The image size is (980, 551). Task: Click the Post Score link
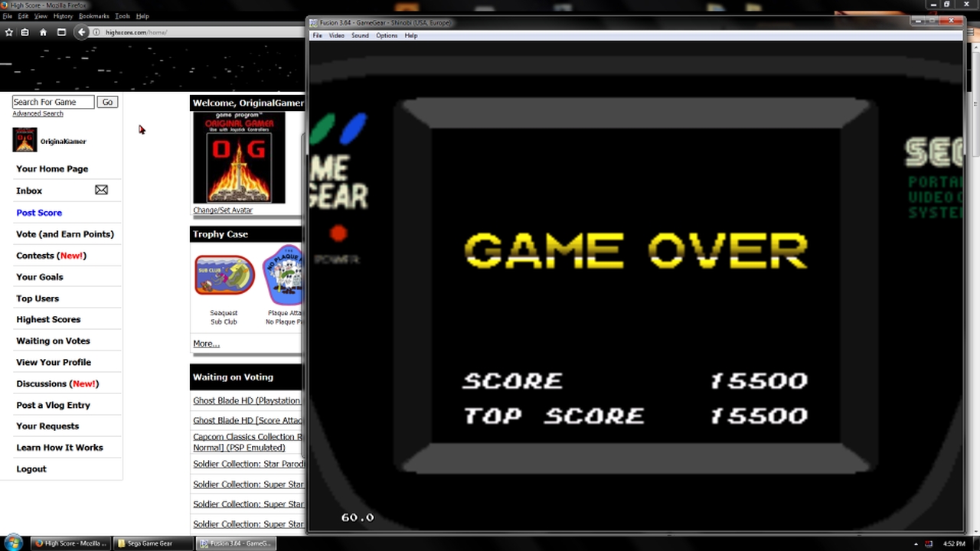(x=39, y=213)
